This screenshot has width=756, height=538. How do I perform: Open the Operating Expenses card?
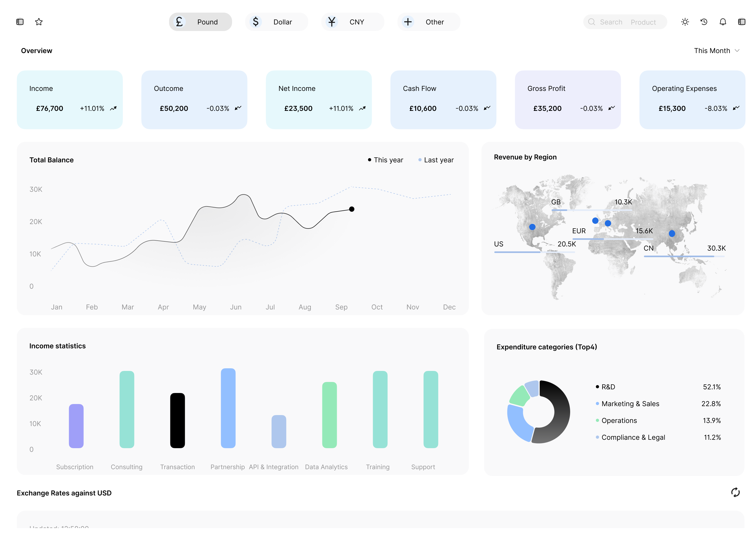click(692, 99)
